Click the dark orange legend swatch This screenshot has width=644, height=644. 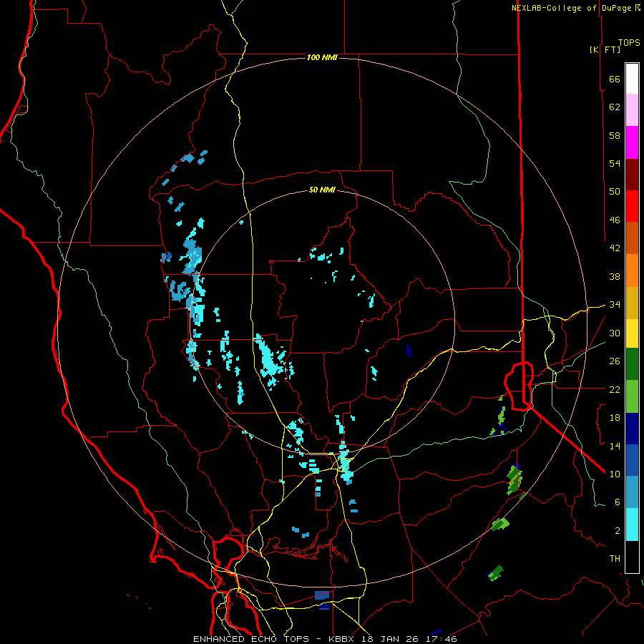[x=632, y=238]
